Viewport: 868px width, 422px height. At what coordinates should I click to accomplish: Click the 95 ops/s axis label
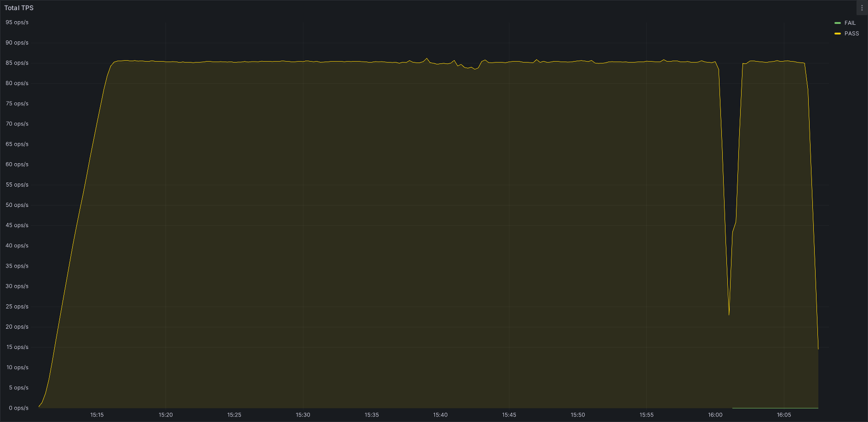pyautogui.click(x=17, y=23)
